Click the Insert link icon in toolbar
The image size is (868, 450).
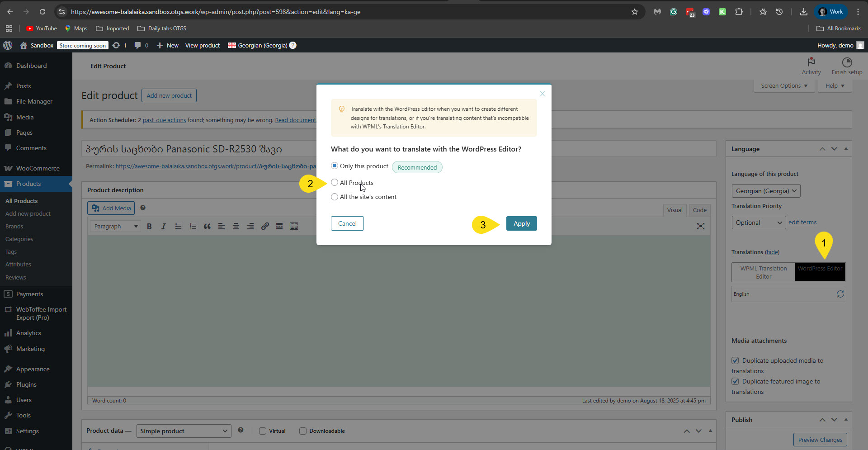click(x=265, y=226)
